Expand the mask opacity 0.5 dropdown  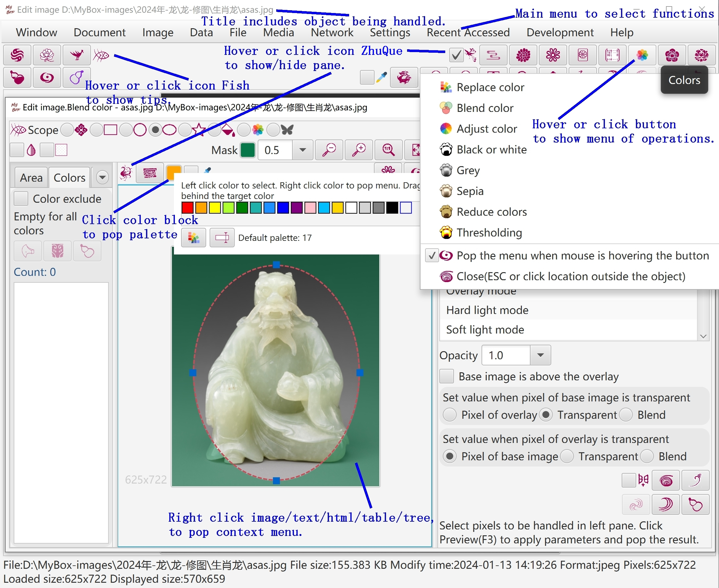coord(303,150)
